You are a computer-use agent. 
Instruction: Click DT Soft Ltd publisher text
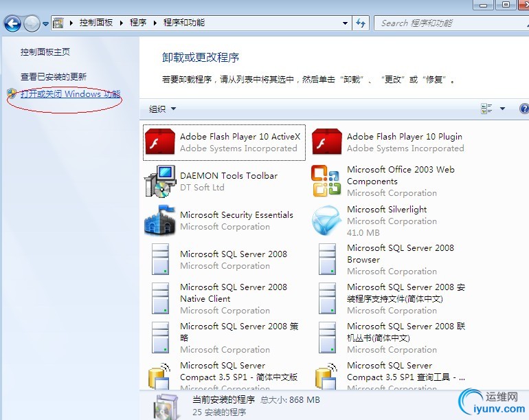pos(202,188)
